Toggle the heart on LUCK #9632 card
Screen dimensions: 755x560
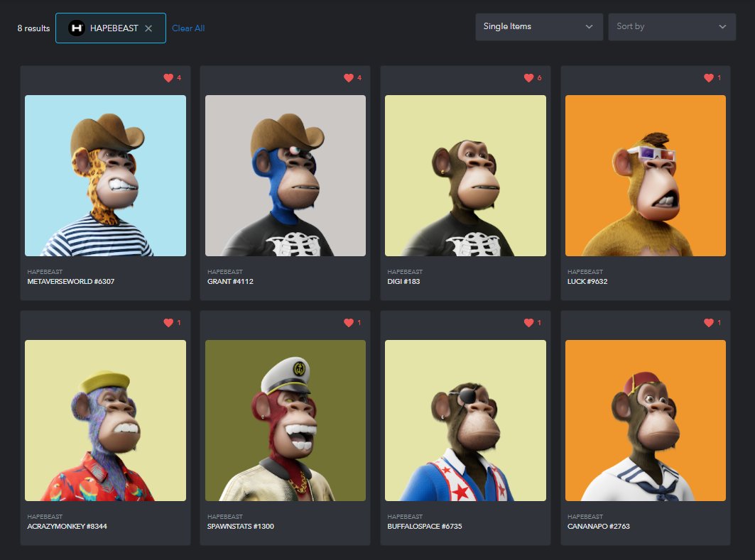click(709, 78)
